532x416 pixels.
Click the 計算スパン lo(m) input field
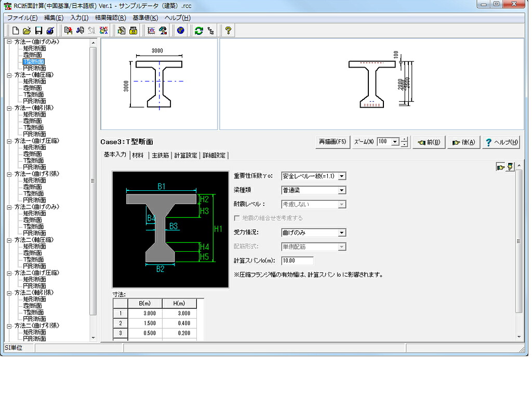pos(297,261)
